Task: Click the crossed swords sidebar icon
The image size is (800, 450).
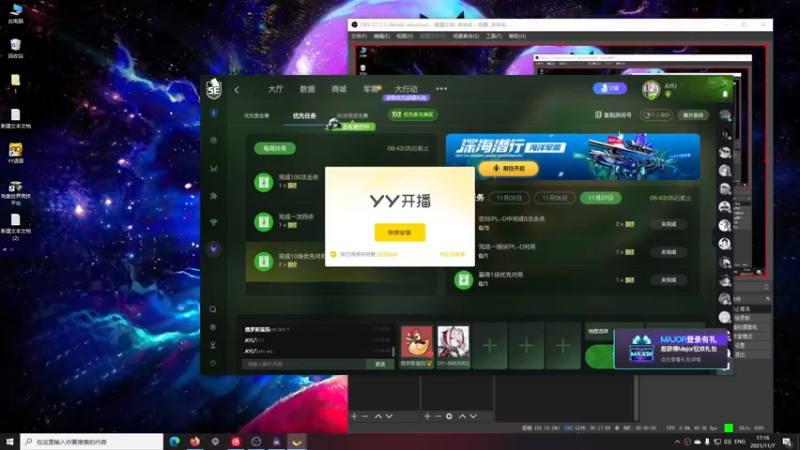Action: click(x=214, y=168)
